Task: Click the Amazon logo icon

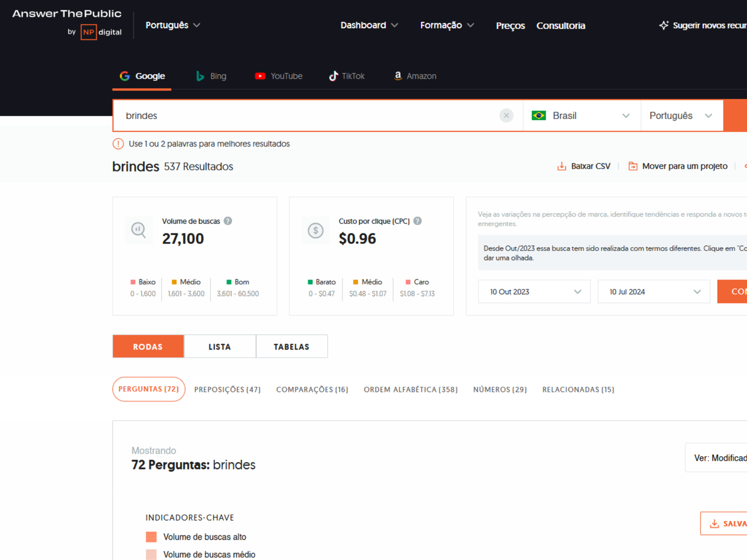Action: pos(398,76)
